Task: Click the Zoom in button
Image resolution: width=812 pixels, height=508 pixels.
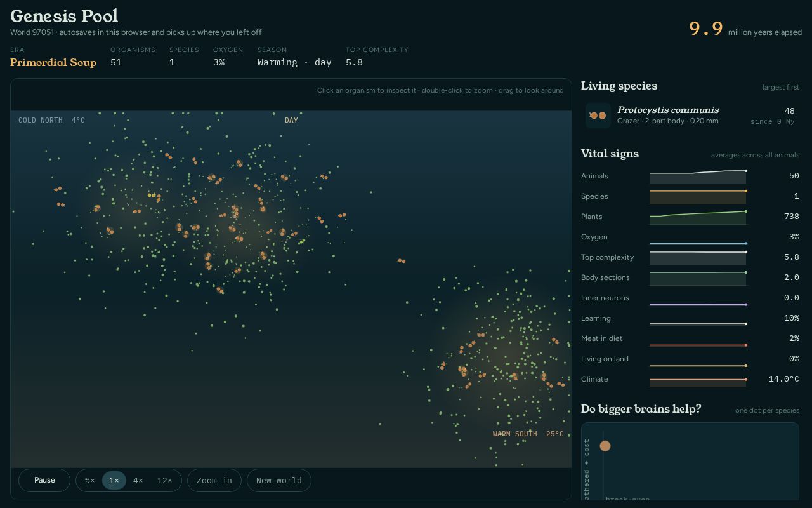Action: 214,481
